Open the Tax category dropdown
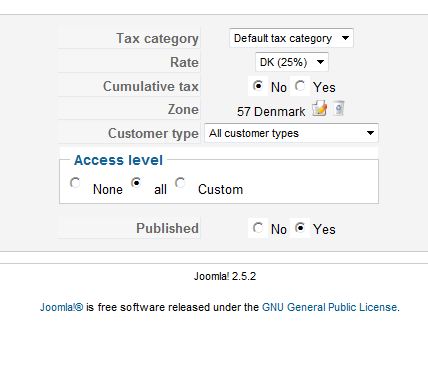This screenshot has width=428, height=369. point(291,38)
